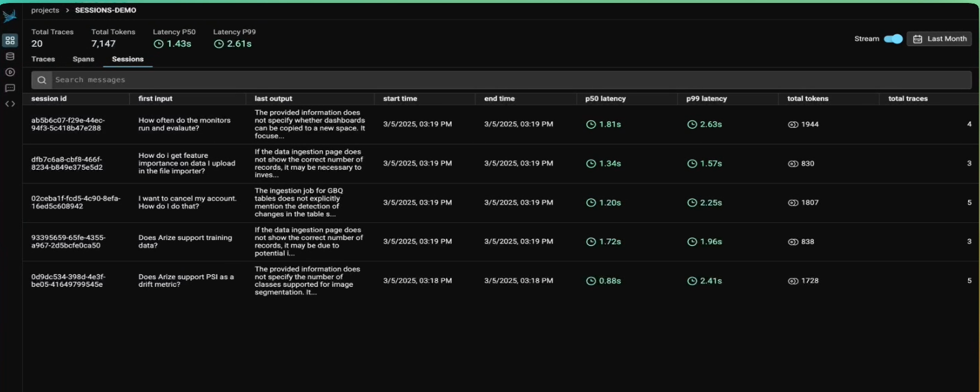980x392 pixels.
Task: Click output "The ingestion job for GBQ tables"
Action: (x=298, y=202)
